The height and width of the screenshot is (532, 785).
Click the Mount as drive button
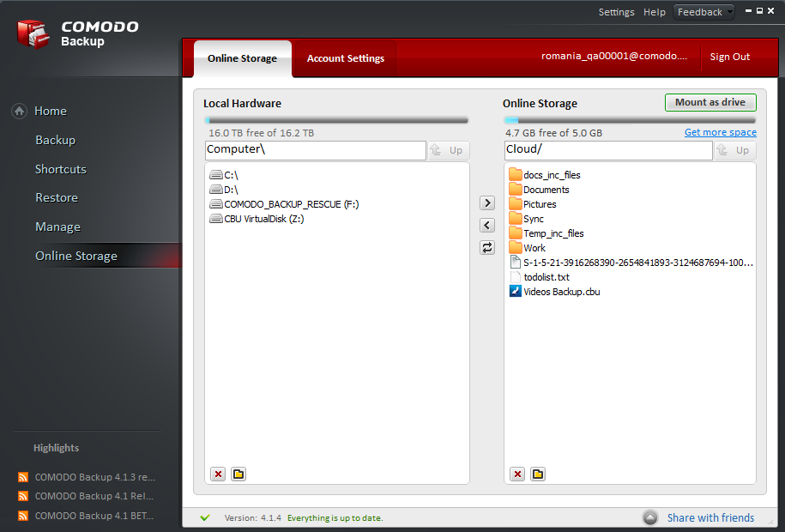(710, 102)
